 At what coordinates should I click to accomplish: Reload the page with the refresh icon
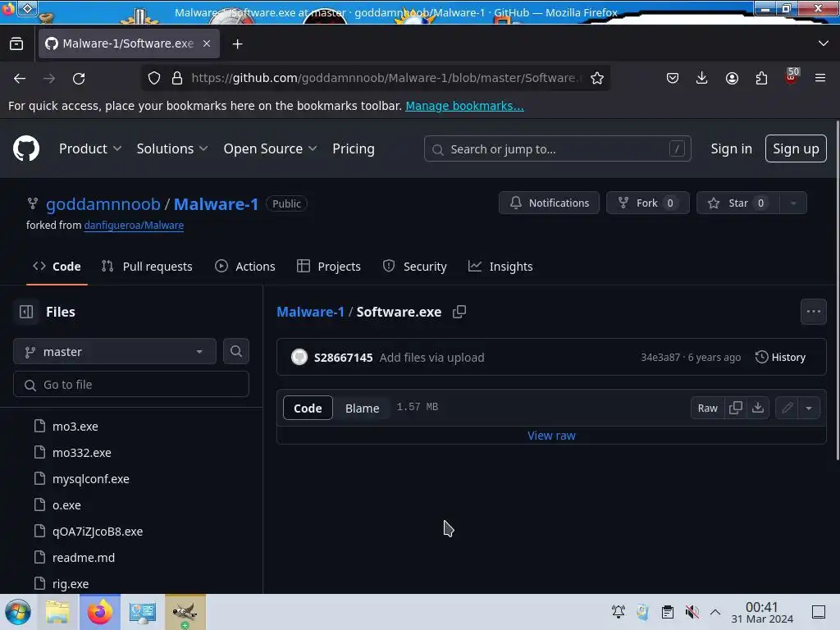click(79, 78)
